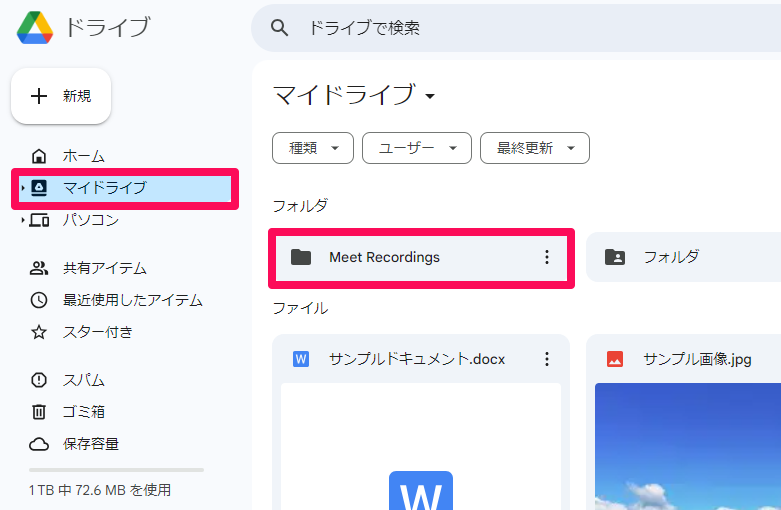
Task: Open the サンプルドキュメント.docx more options menu
Action: point(547,359)
